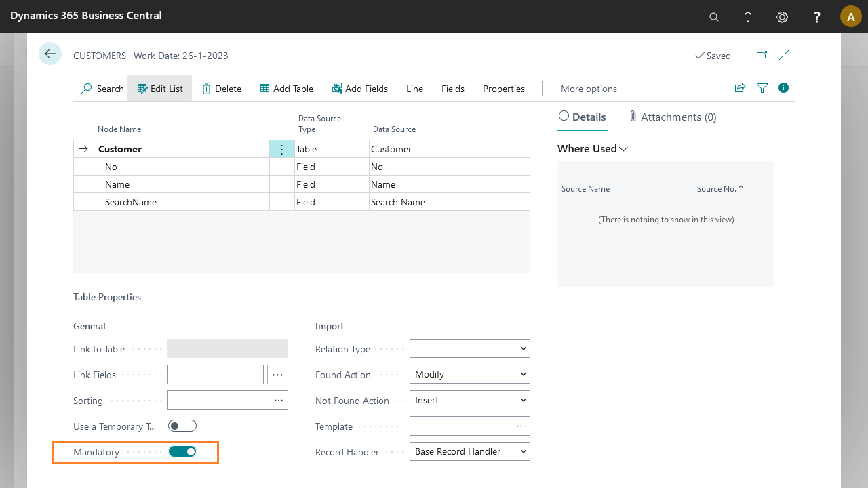Toggle the FactBox info icon

784,88
